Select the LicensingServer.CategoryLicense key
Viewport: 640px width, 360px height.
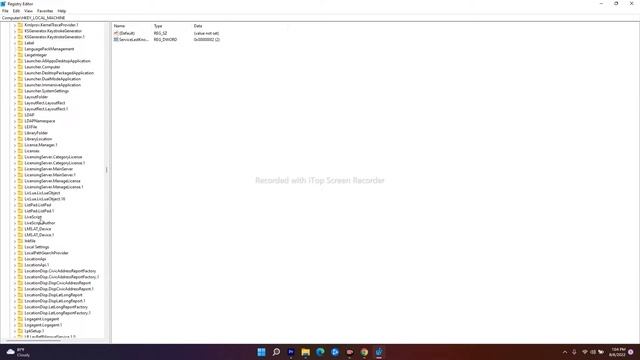[x=53, y=157]
